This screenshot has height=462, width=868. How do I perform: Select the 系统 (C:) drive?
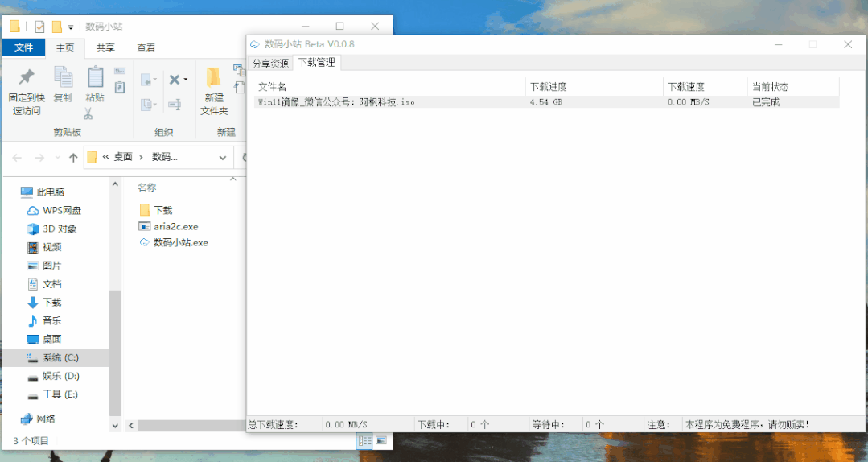point(56,358)
